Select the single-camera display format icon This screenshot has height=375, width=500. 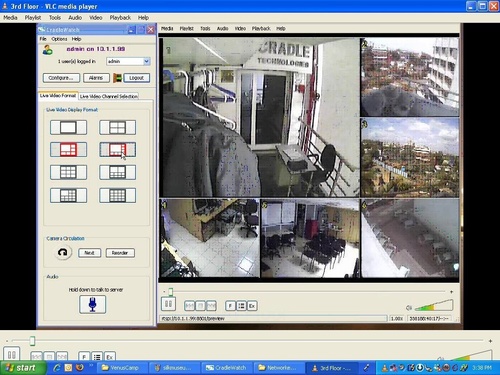coord(68,127)
